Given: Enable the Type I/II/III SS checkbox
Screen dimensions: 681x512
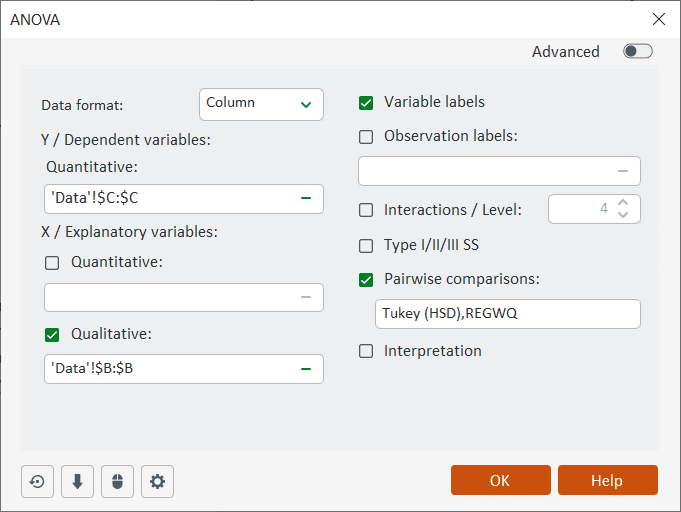Looking at the screenshot, I should [x=366, y=245].
